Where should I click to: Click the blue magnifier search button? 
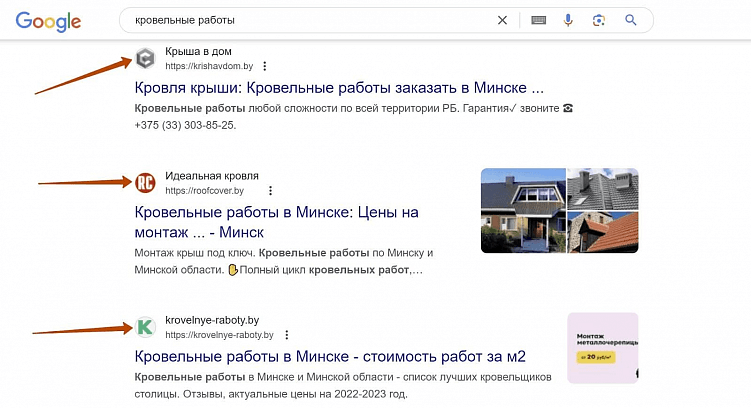click(x=631, y=20)
